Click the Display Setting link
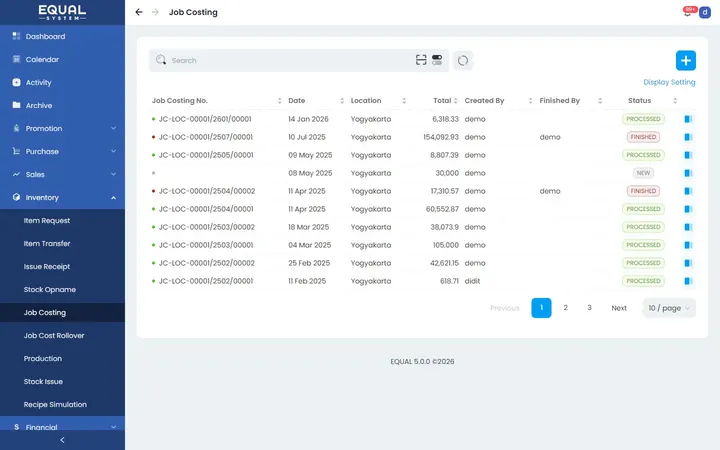The image size is (720, 450). [669, 82]
